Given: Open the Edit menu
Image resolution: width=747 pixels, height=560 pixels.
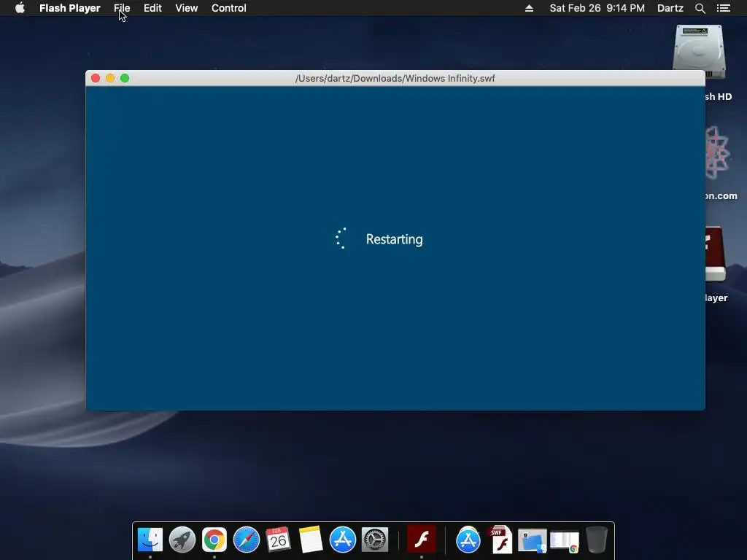Looking at the screenshot, I should (152, 8).
